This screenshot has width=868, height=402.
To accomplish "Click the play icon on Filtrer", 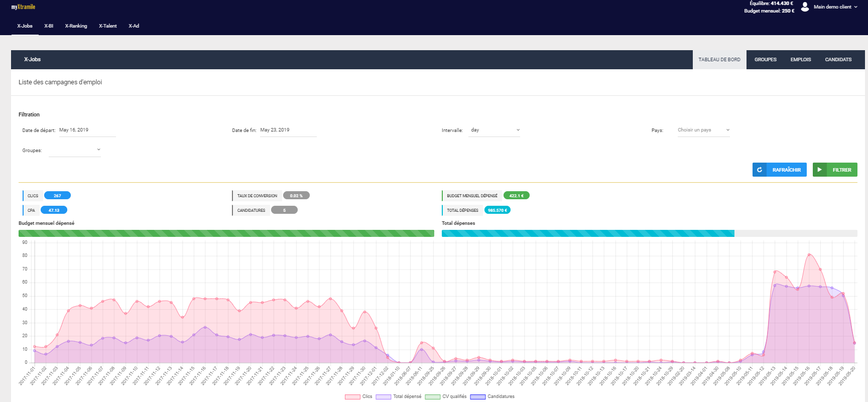I will click(x=819, y=170).
